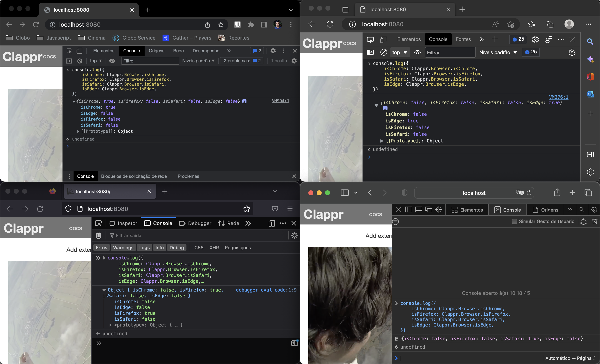Clear the Chrome console with the clear icon

point(80,61)
